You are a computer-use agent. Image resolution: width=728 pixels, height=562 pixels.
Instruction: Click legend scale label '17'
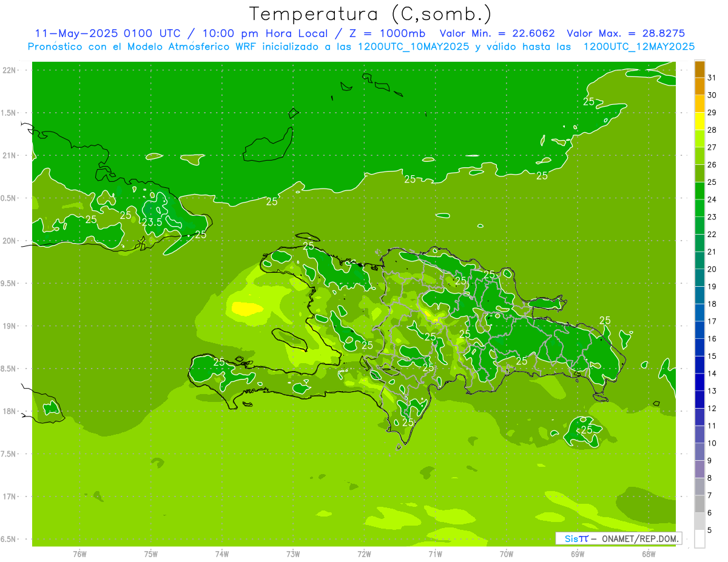coord(712,321)
